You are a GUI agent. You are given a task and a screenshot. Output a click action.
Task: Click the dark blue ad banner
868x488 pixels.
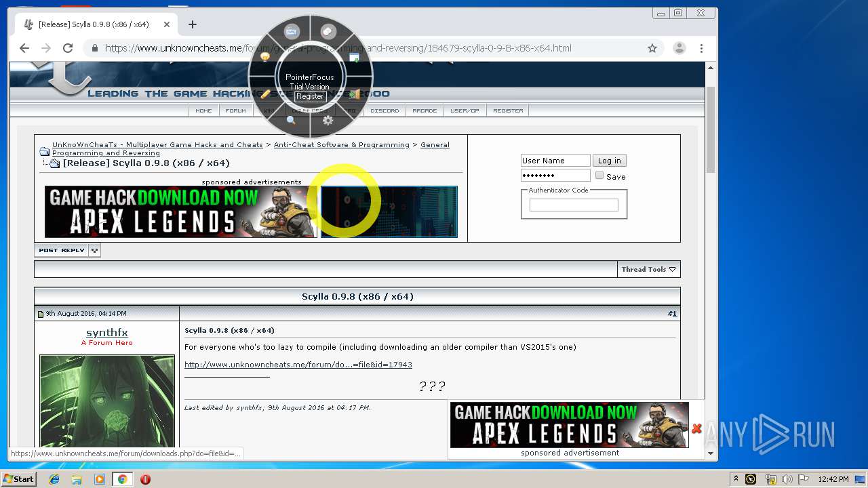(389, 211)
